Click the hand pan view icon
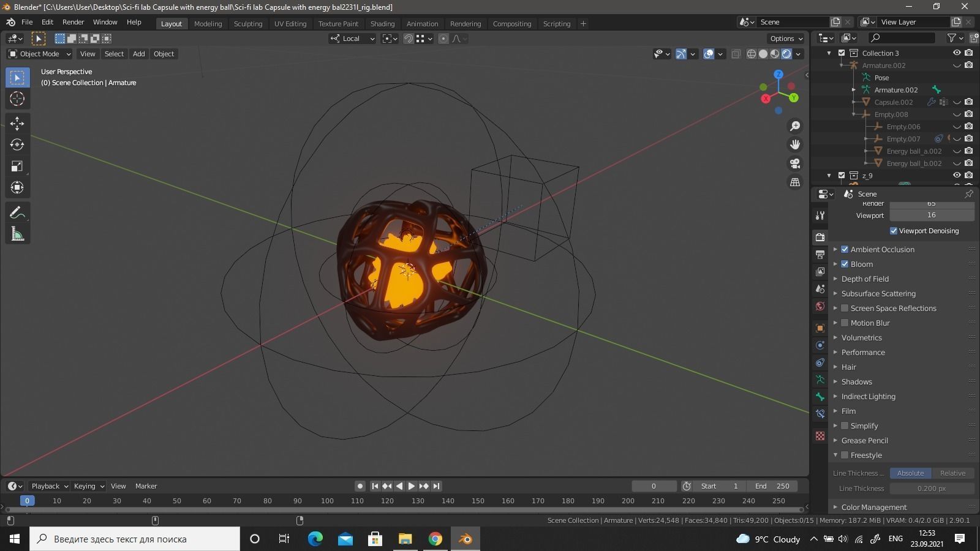The image size is (980, 551). point(795,144)
